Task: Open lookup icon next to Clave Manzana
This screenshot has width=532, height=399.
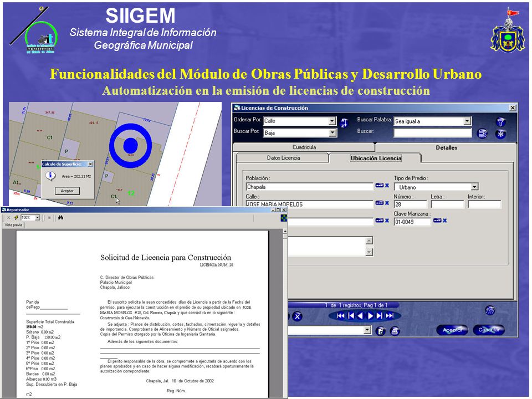Action: point(437,221)
